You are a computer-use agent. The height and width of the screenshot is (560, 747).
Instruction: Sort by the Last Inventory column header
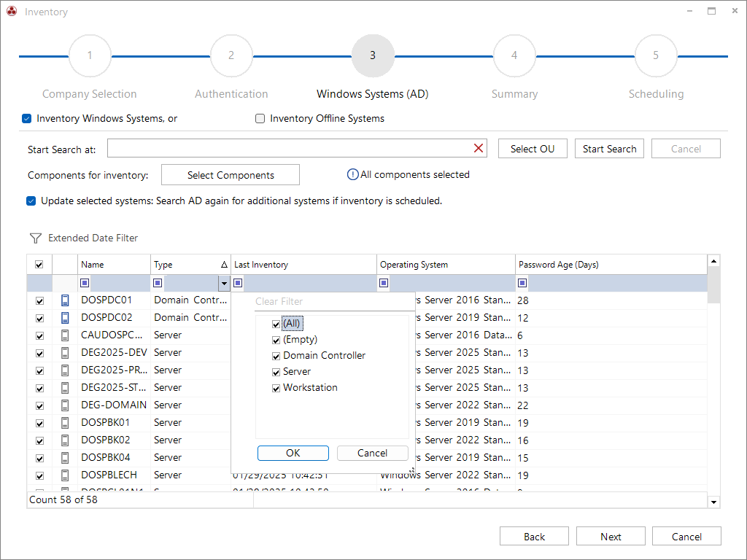303,264
